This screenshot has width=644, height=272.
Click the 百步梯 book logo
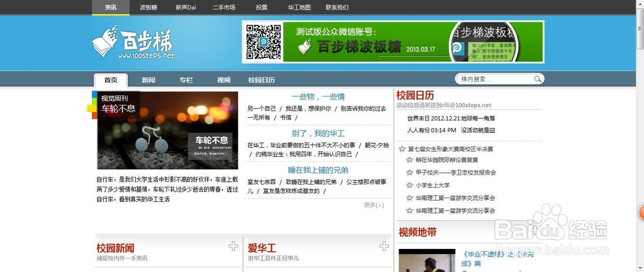[x=133, y=42]
